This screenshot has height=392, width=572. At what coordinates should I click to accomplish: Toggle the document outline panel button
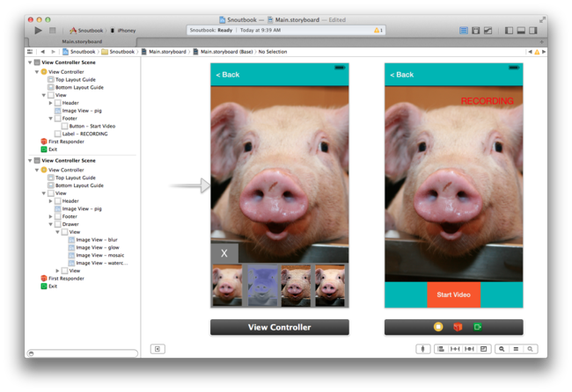click(x=158, y=349)
